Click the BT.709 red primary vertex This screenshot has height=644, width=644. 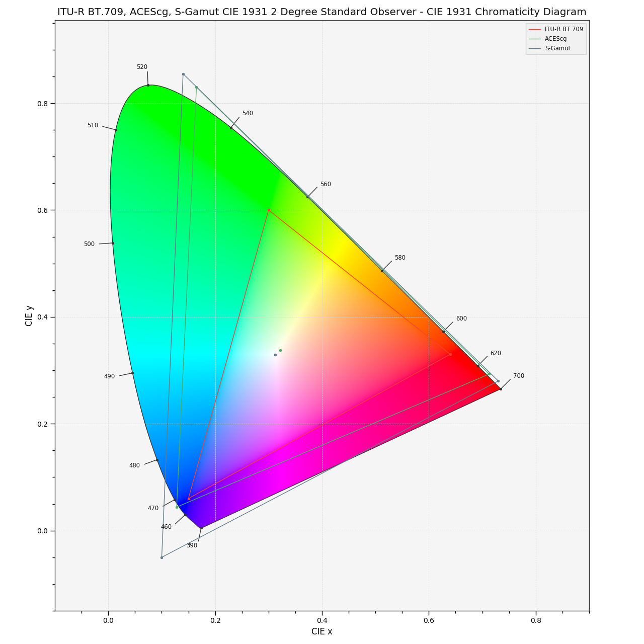point(450,354)
